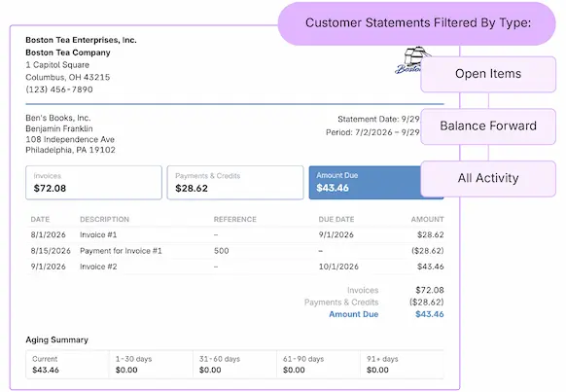
Task: Click the $43.46 amount in the Invoice #2 row
Action: pyautogui.click(x=430, y=267)
